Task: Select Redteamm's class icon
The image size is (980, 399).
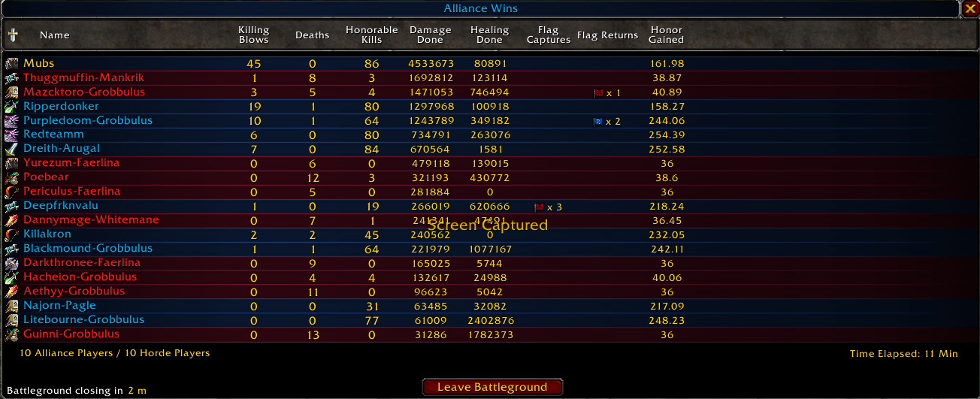Action: click(11, 135)
